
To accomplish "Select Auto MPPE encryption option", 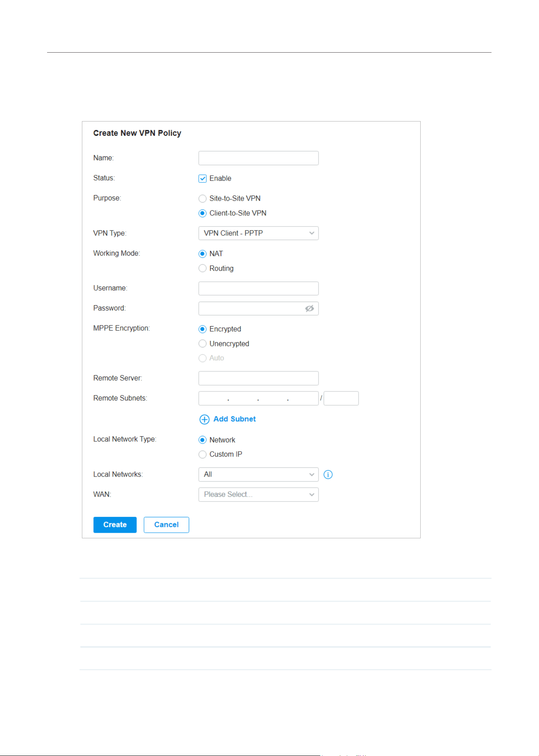I will click(203, 358).
